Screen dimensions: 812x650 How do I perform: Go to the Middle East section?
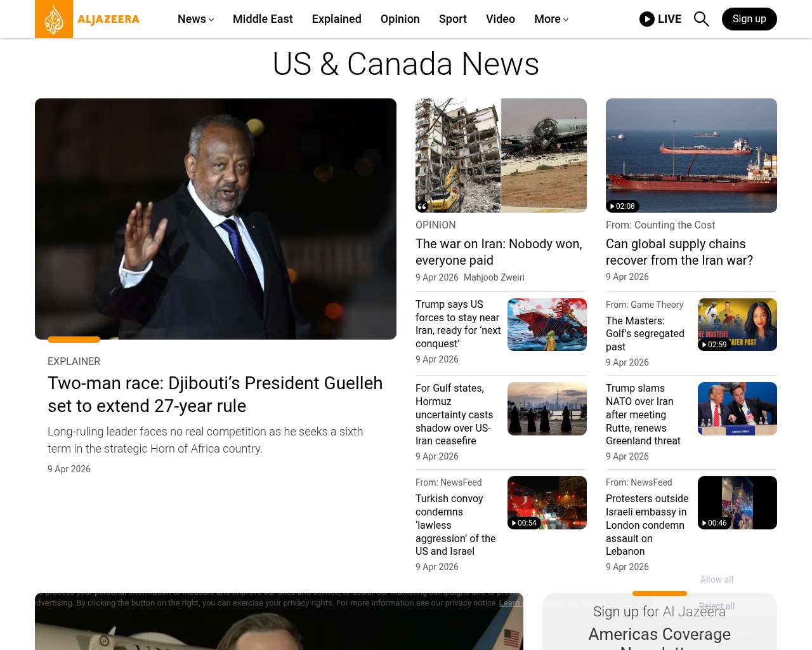263,19
